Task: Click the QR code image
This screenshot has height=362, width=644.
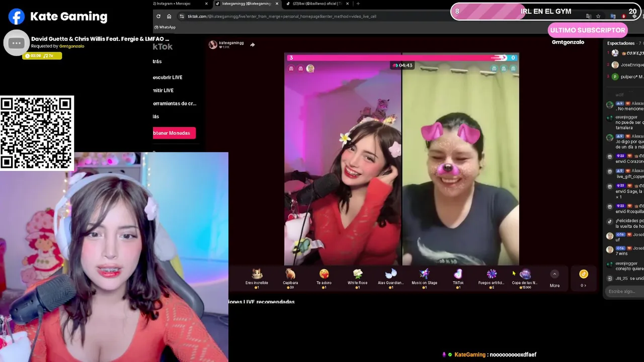Action: pyautogui.click(x=37, y=133)
